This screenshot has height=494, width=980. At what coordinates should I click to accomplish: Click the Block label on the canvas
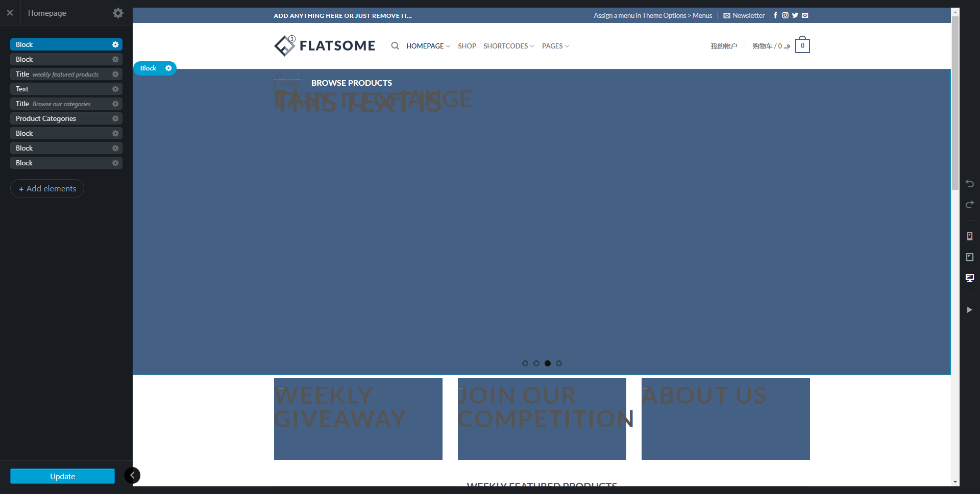point(148,68)
